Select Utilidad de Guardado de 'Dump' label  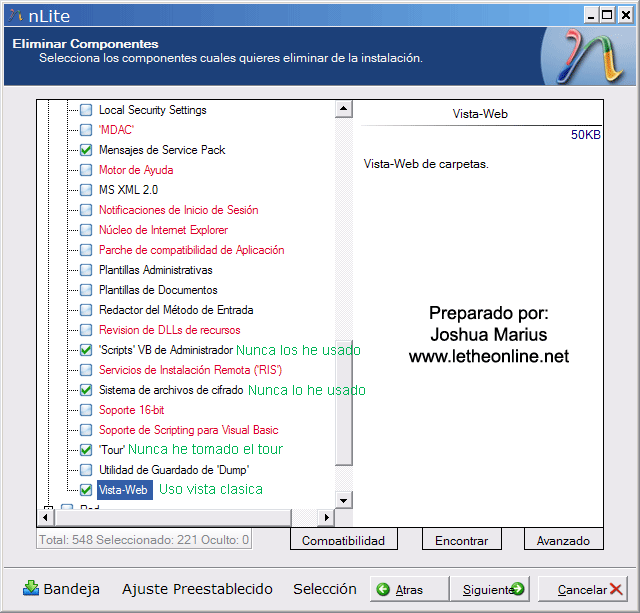pos(174,470)
